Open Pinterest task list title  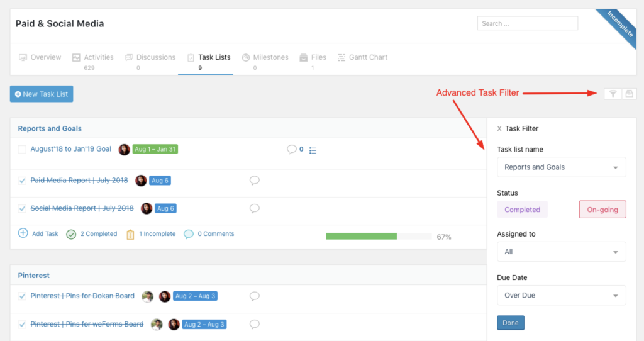[x=34, y=276]
